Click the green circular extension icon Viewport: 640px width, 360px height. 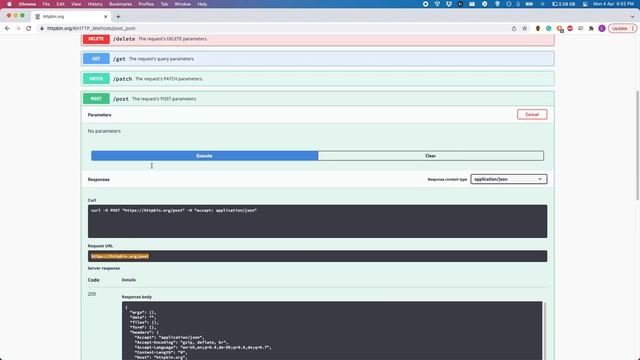pos(549,28)
